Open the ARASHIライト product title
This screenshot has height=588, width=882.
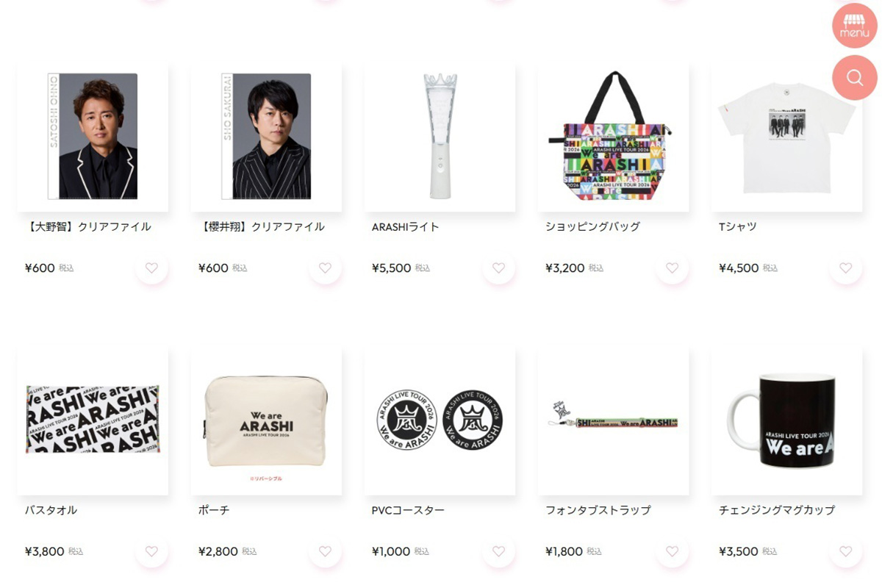[406, 227]
